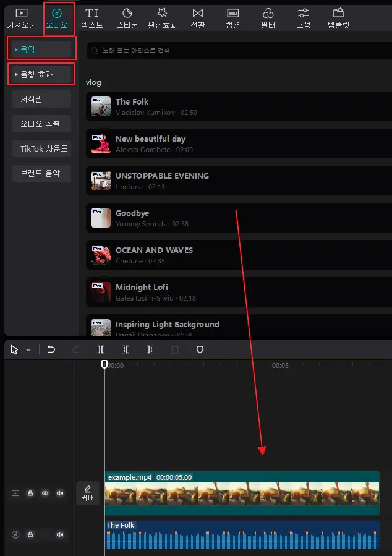Select the pointer selection tool
The height and width of the screenshot is (556, 392).
click(x=14, y=350)
